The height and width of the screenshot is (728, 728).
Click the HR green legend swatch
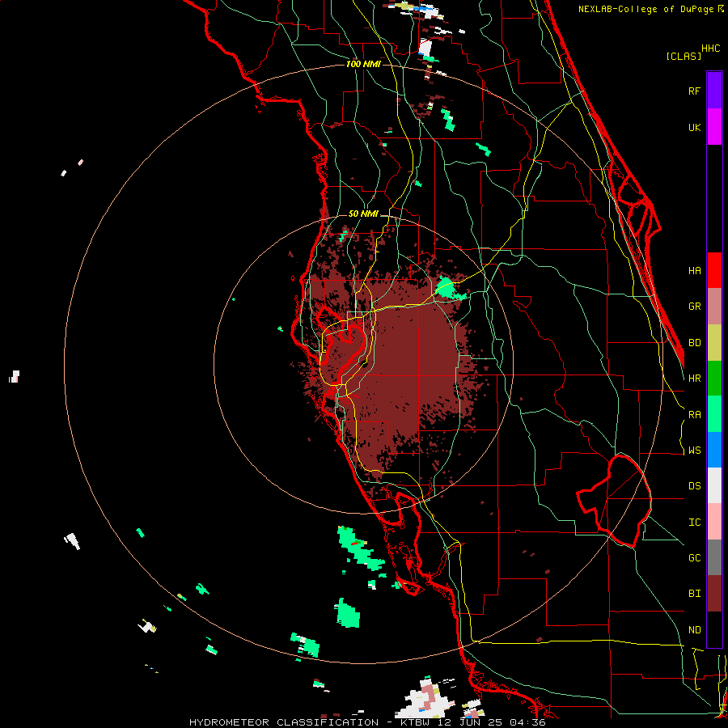pyautogui.click(x=714, y=379)
